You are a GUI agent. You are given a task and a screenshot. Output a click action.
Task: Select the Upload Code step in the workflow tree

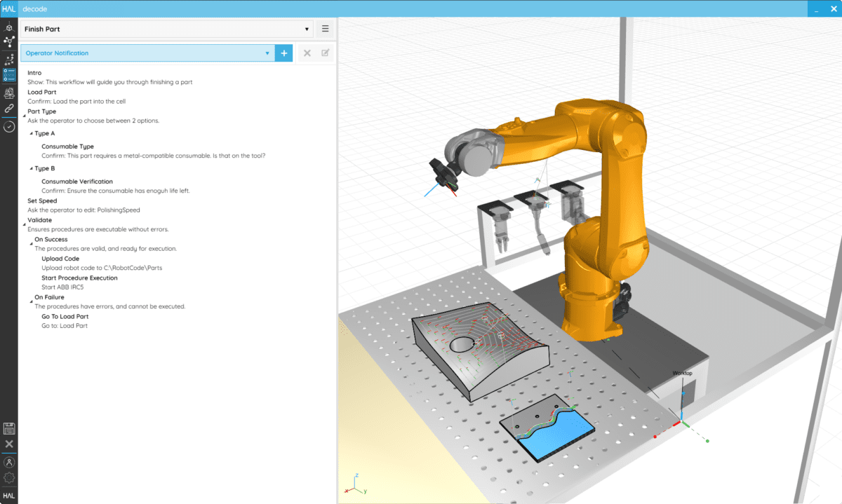tap(60, 258)
